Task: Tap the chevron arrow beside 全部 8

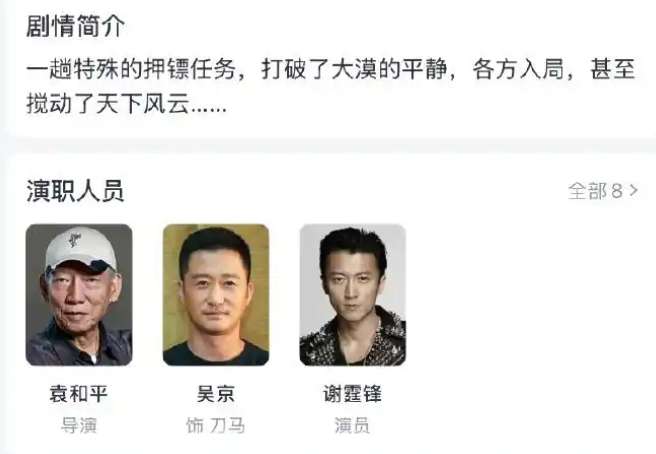Action: tap(633, 191)
